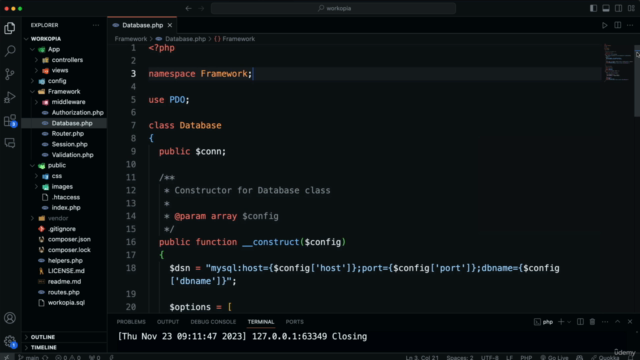Open the chat icon in activity bar
Viewport: 640px width, 360px height.
(10, 143)
